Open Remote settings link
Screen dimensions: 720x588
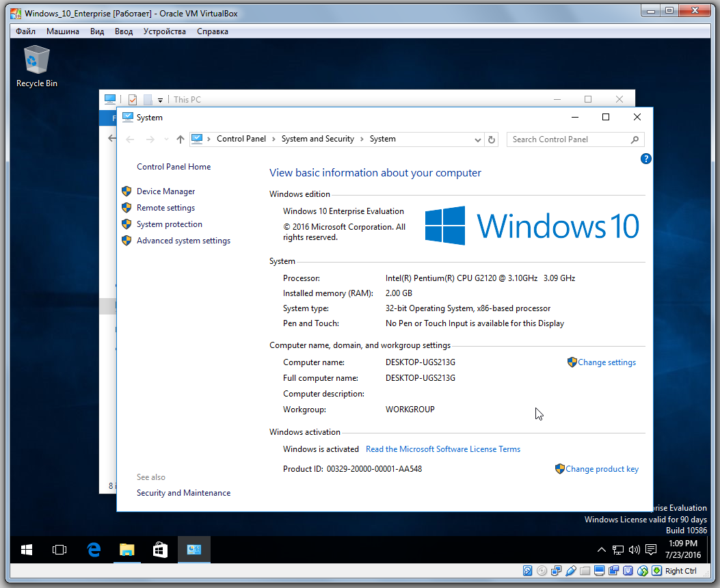[165, 208]
